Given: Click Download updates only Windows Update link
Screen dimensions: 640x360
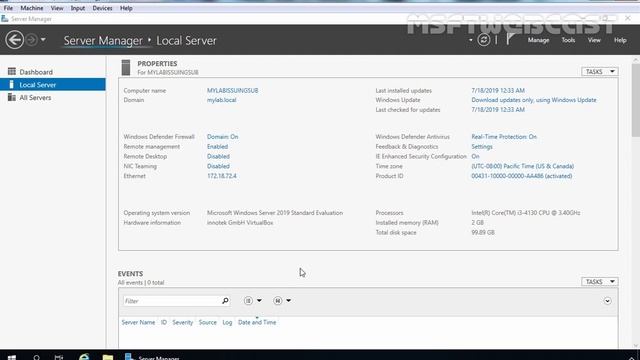Looking at the screenshot, I should pyautogui.click(x=534, y=100).
